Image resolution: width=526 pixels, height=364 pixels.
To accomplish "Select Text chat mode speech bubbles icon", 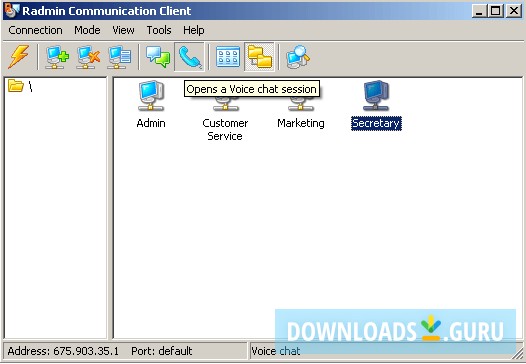I will tap(158, 57).
